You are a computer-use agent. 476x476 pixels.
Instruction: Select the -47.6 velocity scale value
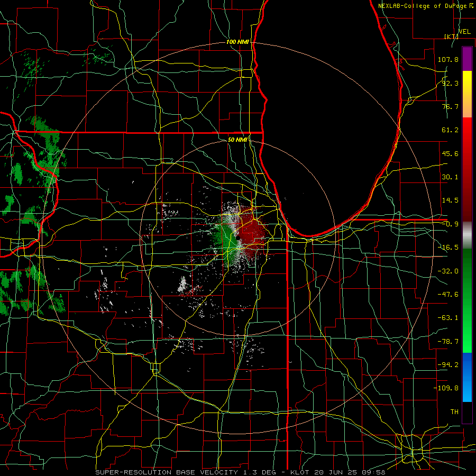point(448,295)
